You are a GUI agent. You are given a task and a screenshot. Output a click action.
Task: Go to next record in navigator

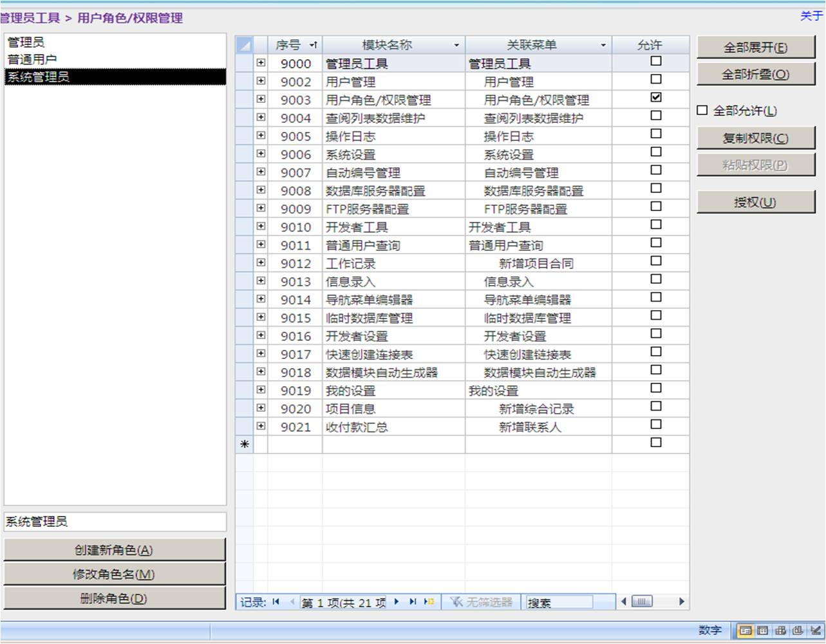coord(397,602)
